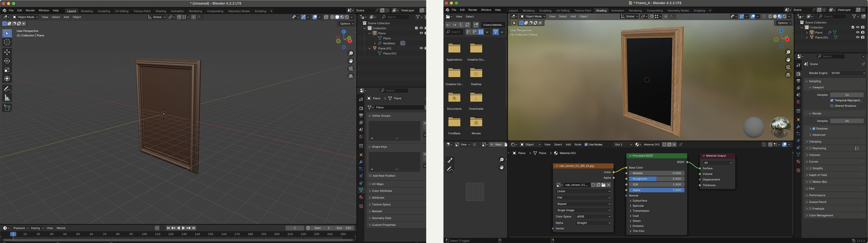Open the Linear interpolation dropdown

point(583,191)
